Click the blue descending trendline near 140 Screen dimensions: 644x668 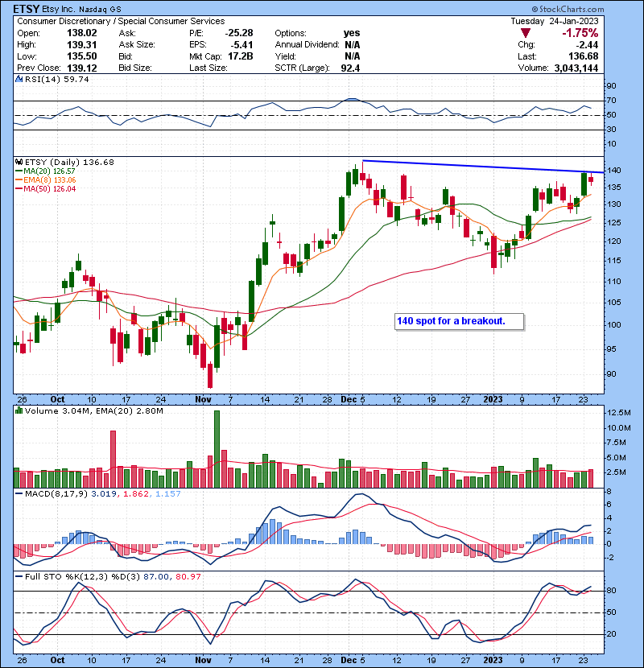pyautogui.click(x=483, y=167)
